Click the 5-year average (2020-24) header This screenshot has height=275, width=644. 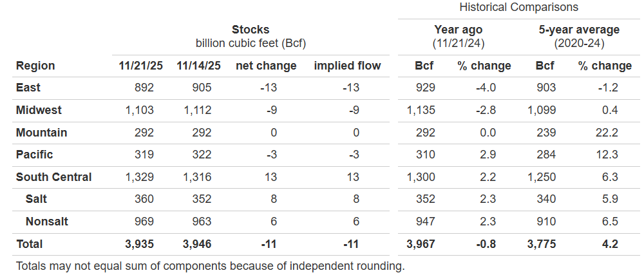pyautogui.click(x=578, y=37)
